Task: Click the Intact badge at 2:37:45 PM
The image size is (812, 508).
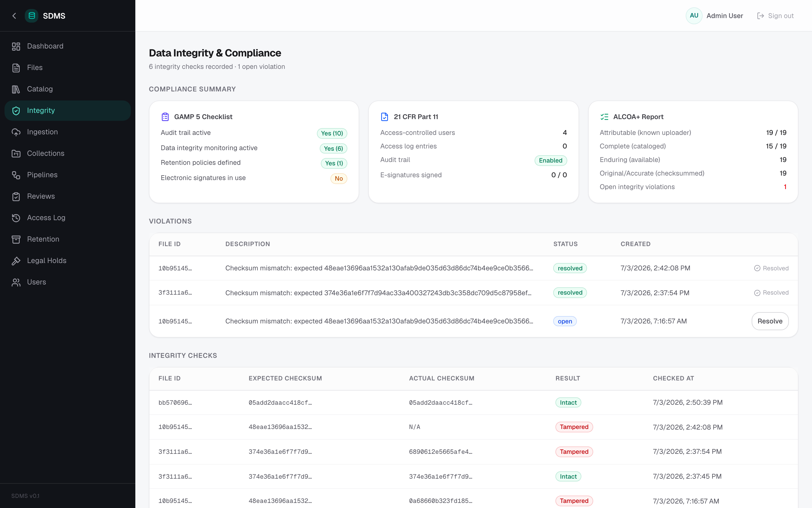Action: point(568,476)
